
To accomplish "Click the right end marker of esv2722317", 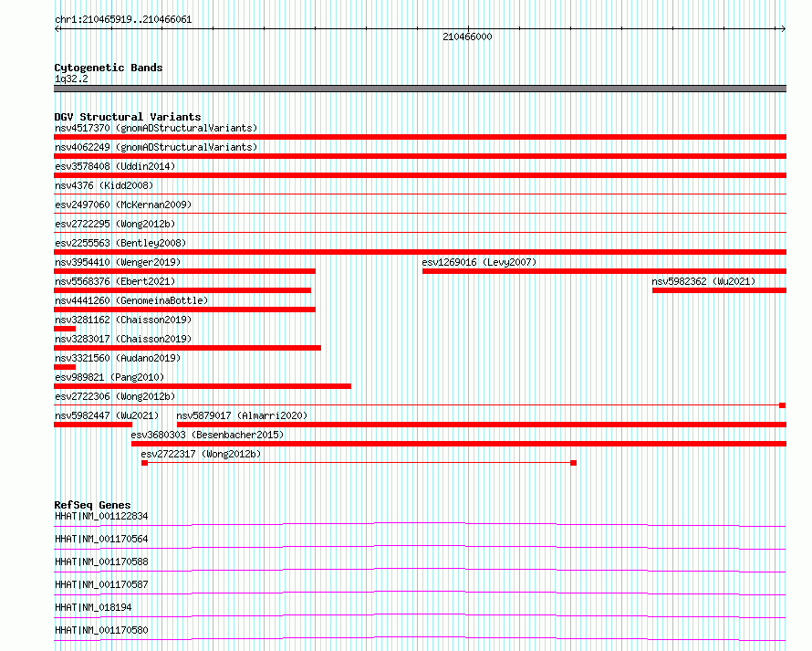I will (573, 463).
